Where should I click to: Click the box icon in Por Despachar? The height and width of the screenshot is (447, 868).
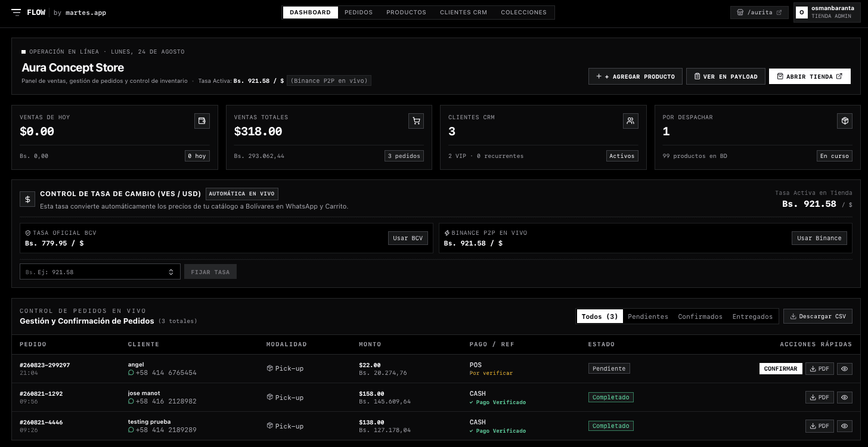845,121
